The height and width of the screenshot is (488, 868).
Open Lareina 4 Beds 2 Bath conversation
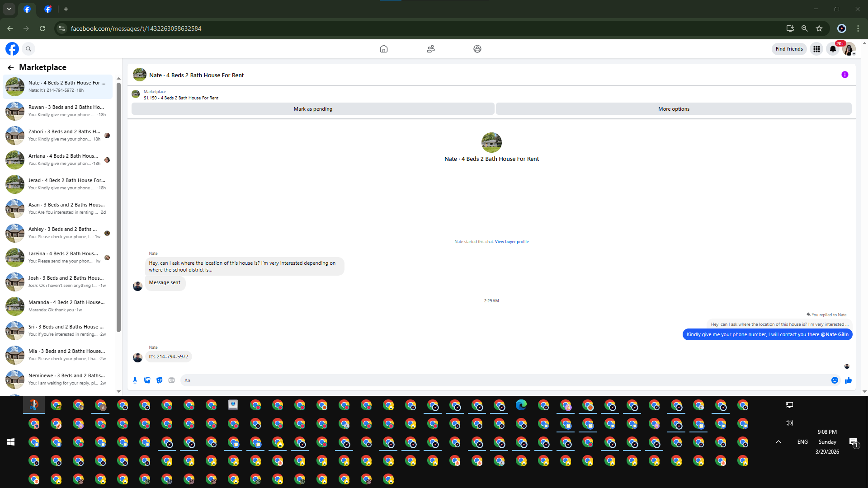tap(58, 258)
